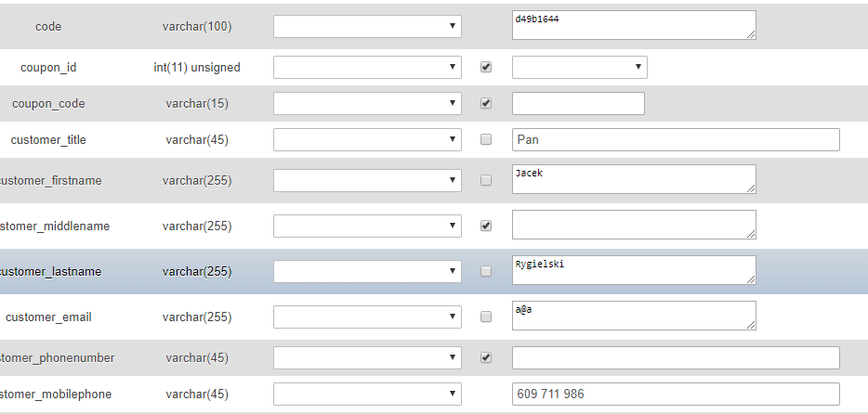The image size is (868, 414).
Task: Click the empty customer_phonenumber value field
Action: click(676, 357)
